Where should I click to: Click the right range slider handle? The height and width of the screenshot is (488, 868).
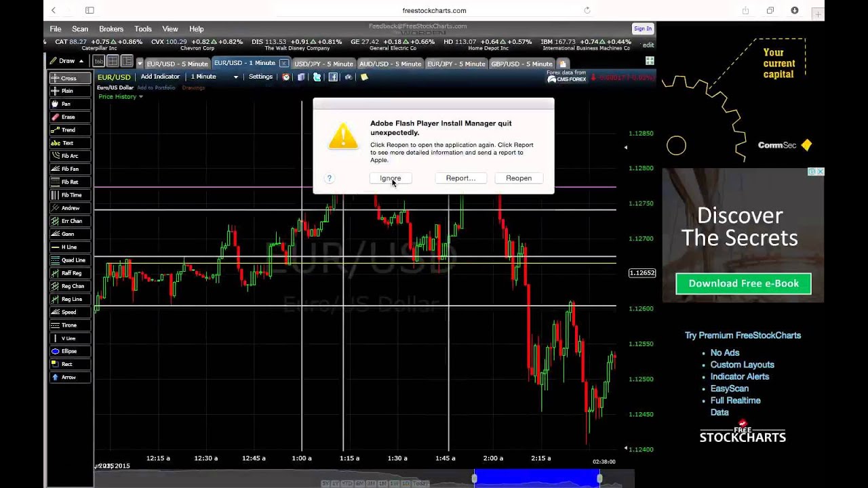tap(599, 479)
